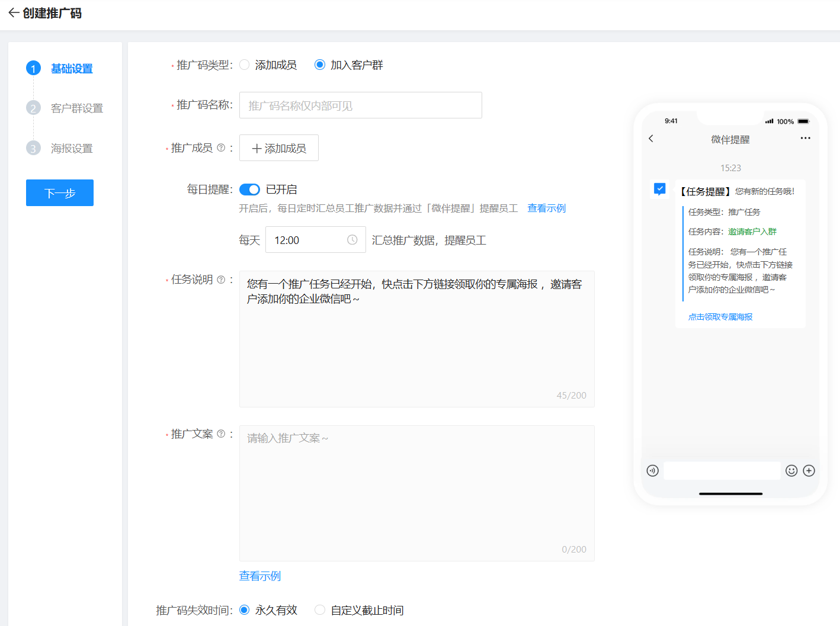Choose 自定义截止时间 expiry option

(320, 610)
